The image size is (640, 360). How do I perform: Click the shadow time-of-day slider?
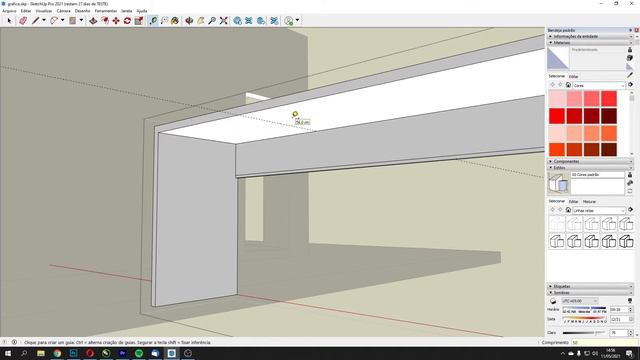pos(584,308)
